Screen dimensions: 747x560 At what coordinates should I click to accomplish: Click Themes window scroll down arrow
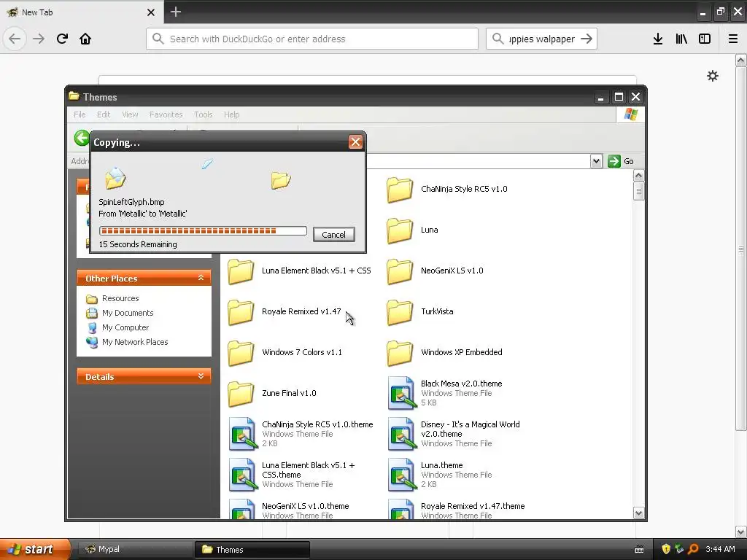(x=638, y=513)
